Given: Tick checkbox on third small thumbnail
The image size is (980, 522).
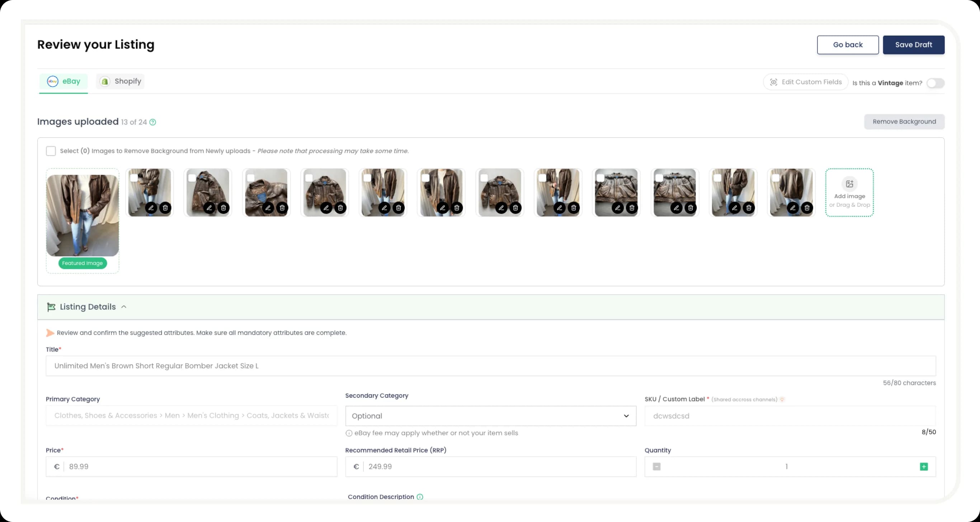Looking at the screenshot, I should tap(251, 178).
